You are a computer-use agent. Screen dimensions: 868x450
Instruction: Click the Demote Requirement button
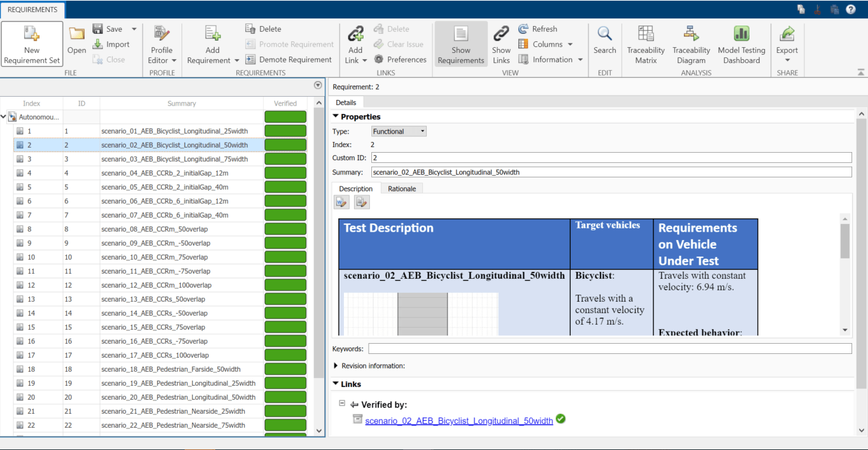point(288,60)
